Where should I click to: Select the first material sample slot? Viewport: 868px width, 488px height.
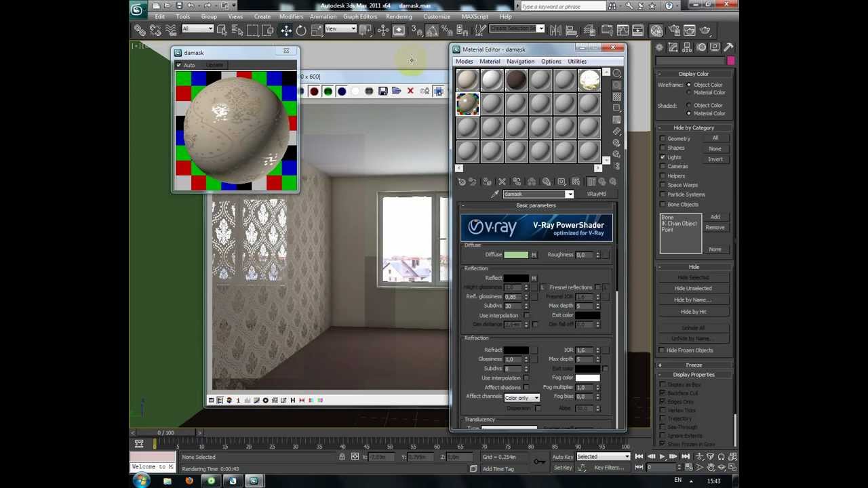[467, 80]
